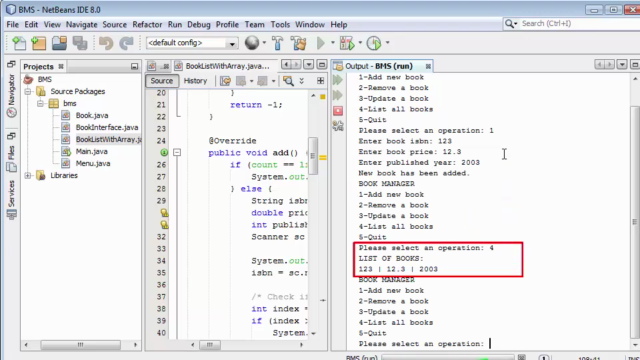
Task: Open Book.java in the project tree
Action: 92,116
